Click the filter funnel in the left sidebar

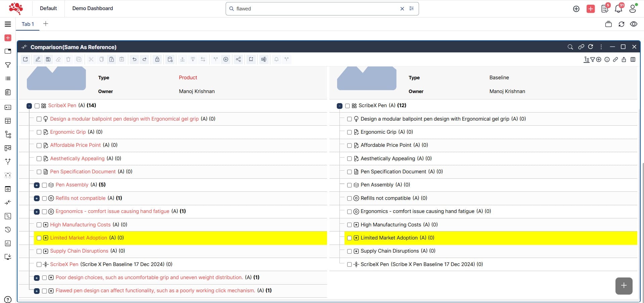pyautogui.click(x=8, y=65)
